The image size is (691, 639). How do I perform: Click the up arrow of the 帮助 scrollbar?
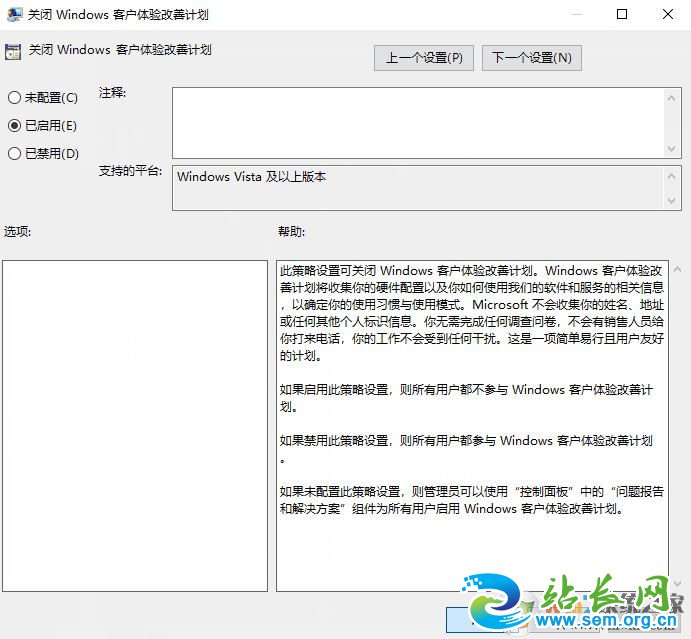click(x=677, y=269)
